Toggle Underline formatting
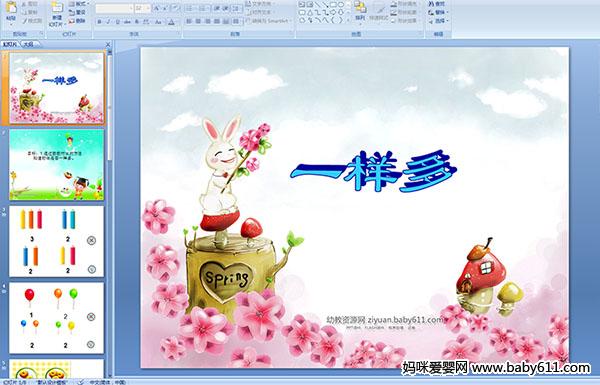The height and width of the screenshot is (385, 600). click(x=117, y=22)
